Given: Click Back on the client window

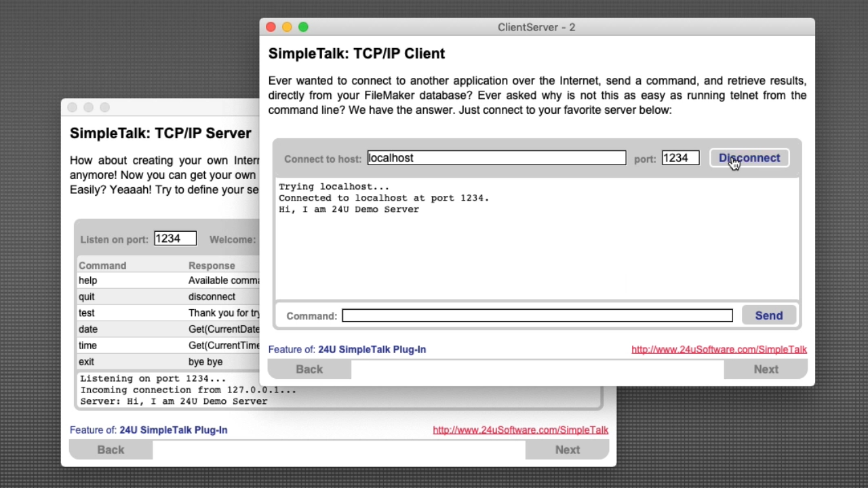Looking at the screenshot, I should (309, 369).
